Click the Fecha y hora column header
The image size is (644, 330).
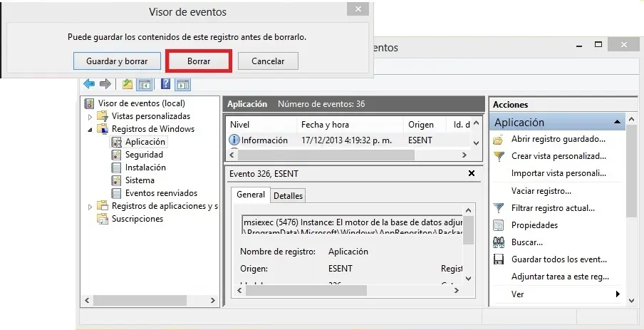[x=350, y=125]
